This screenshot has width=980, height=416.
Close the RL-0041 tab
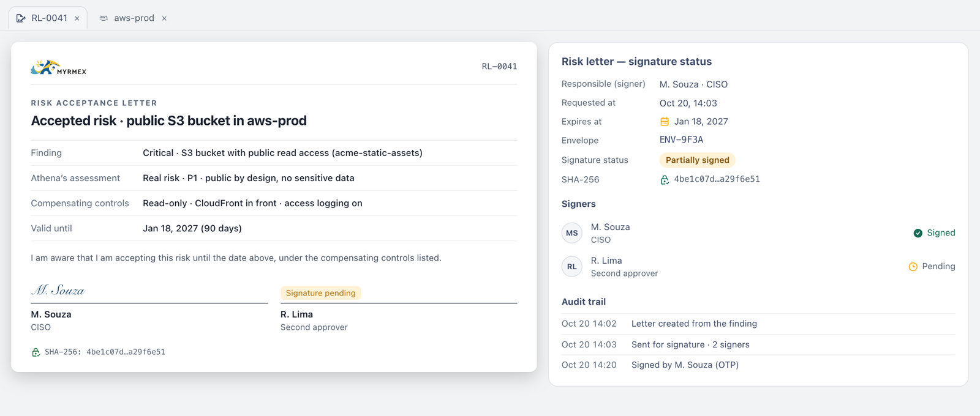tap(77, 18)
